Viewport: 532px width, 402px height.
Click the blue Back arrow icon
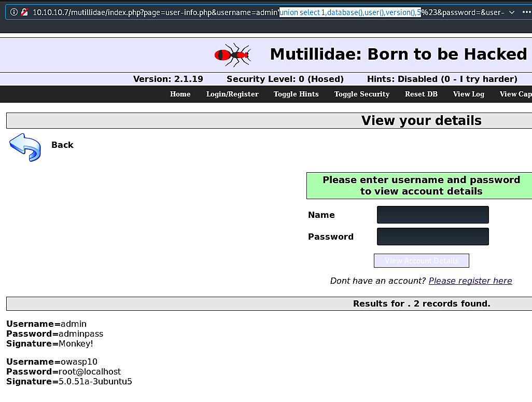[25, 147]
